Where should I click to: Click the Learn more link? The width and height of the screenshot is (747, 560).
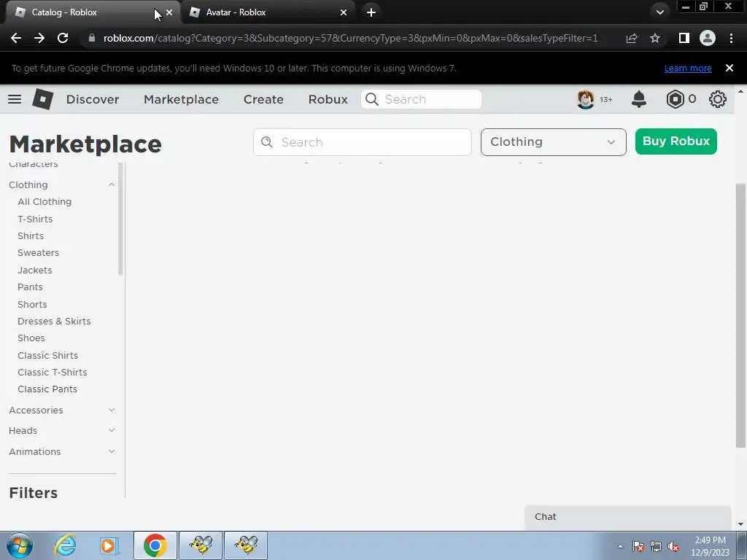[x=688, y=68]
